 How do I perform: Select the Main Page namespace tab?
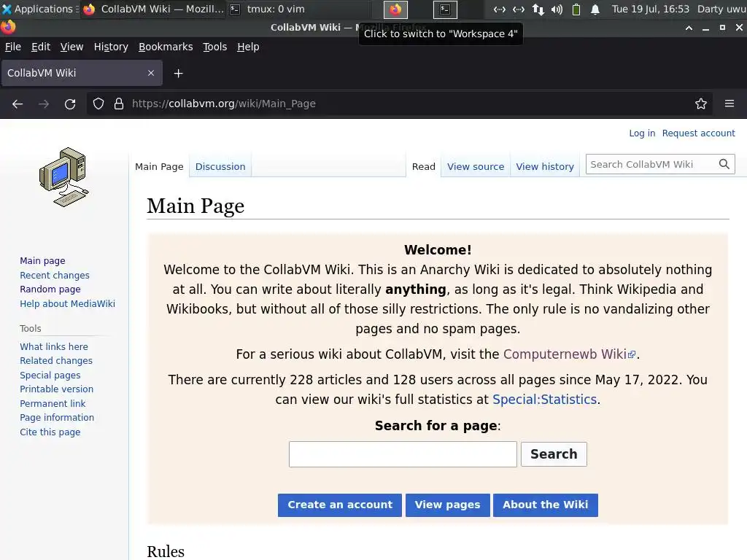(159, 167)
